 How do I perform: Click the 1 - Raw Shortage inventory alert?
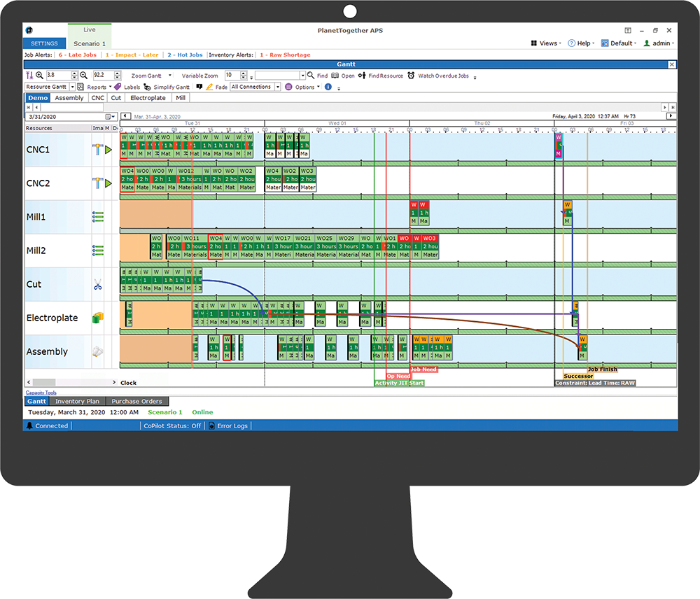pos(286,55)
